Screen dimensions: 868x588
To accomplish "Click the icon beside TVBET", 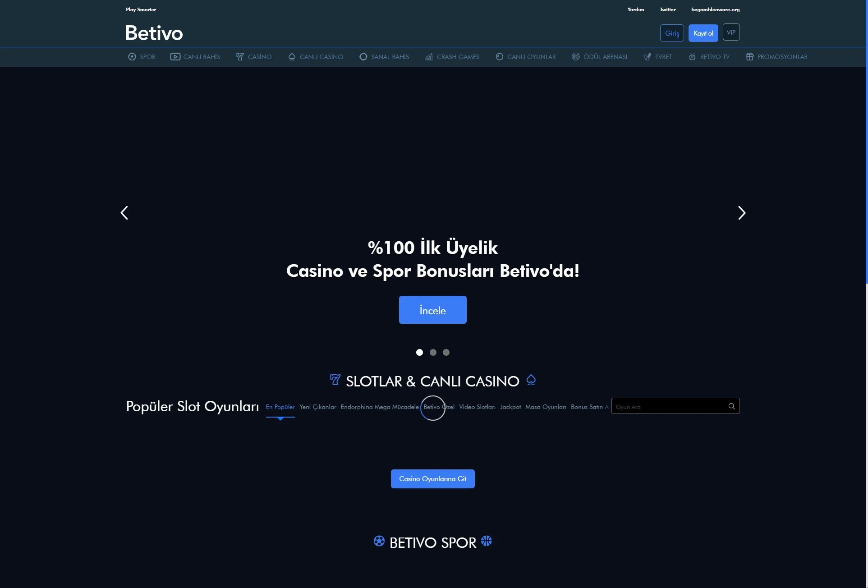I will click(647, 57).
